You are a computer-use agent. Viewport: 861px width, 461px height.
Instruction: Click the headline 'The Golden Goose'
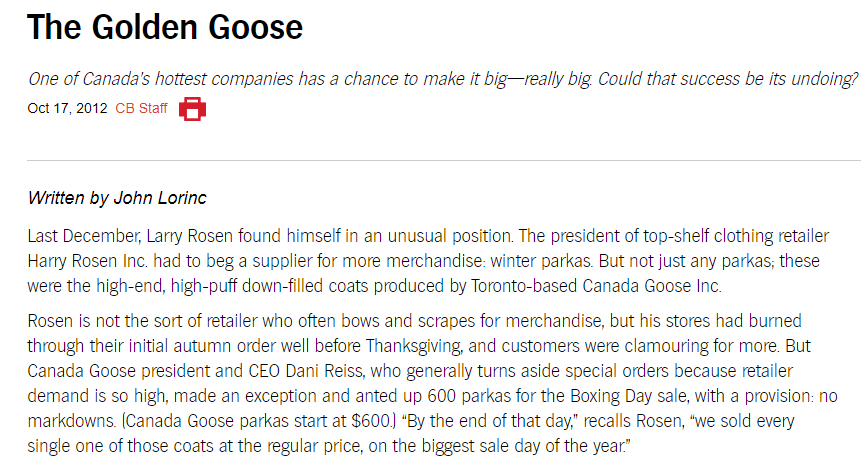(x=165, y=27)
